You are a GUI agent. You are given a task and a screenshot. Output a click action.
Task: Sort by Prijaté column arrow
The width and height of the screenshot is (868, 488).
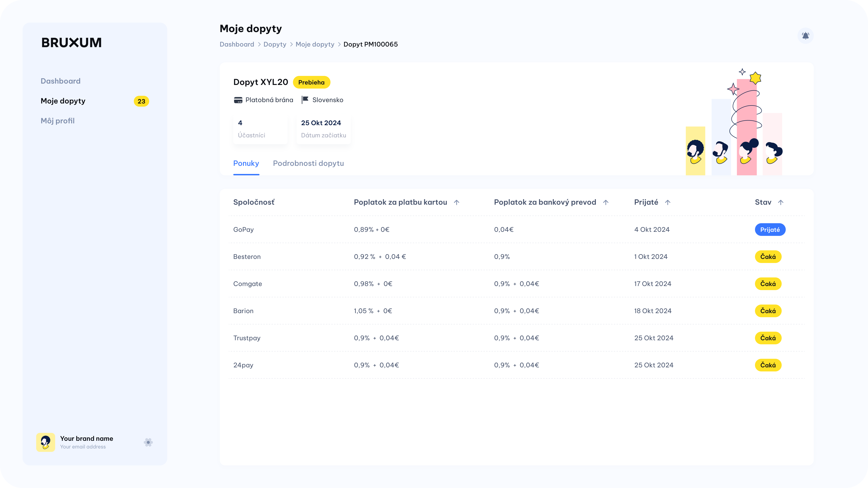(668, 202)
